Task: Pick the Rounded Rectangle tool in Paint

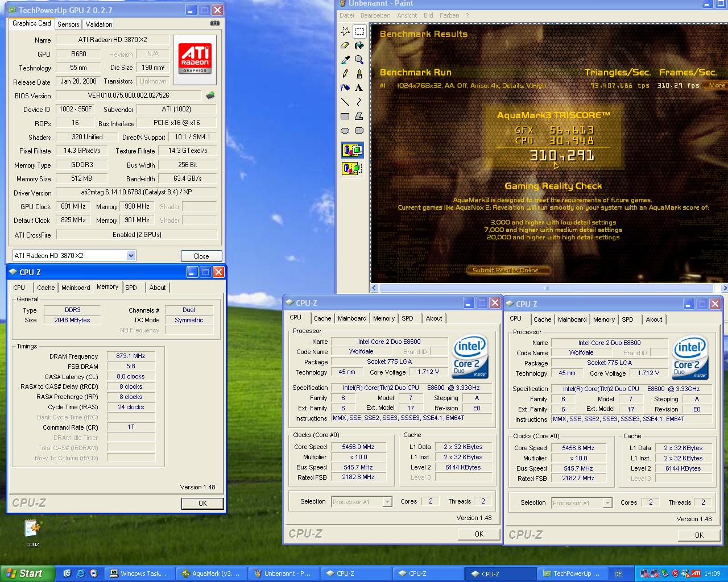Action: 359,131
